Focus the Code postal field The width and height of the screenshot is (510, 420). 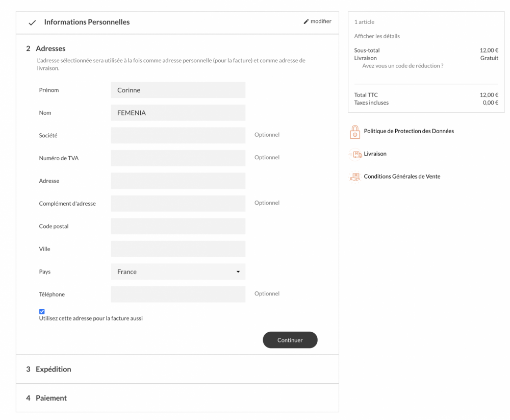pos(178,226)
